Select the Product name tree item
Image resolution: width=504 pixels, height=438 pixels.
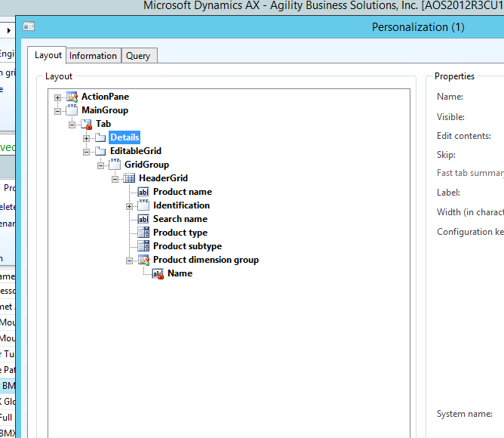pos(183,192)
